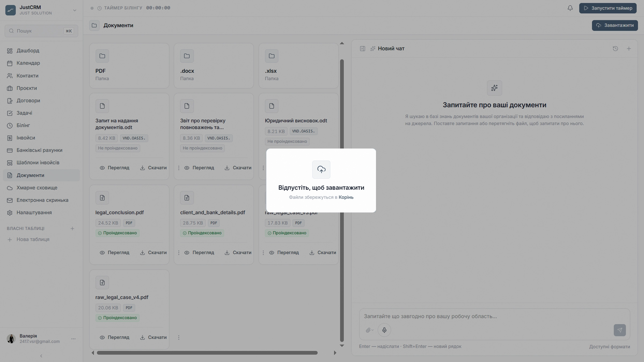
Task: Click Запустити таймер button
Action: [x=608, y=8]
